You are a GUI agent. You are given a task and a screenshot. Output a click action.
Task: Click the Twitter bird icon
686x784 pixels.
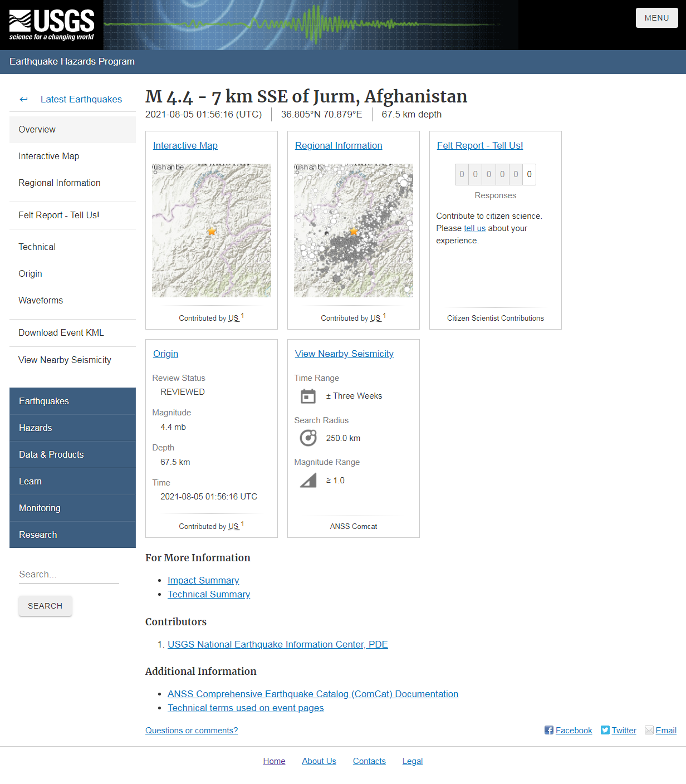pyautogui.click(x=605, y=730)
